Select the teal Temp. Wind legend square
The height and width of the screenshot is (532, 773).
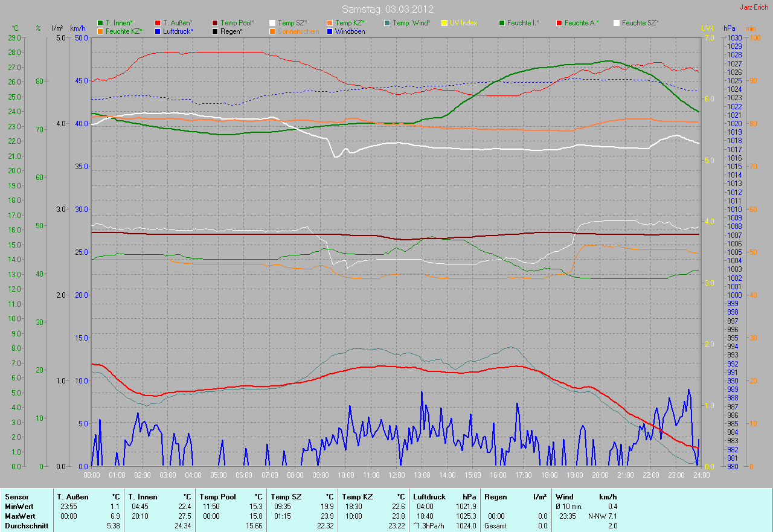[x=387, y=23]
